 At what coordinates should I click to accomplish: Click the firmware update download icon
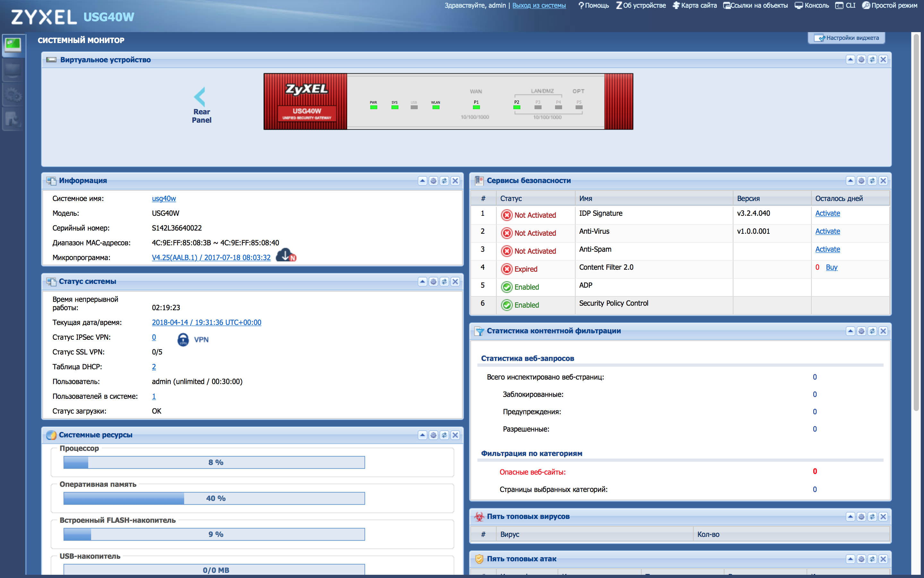tap(286, 255)
